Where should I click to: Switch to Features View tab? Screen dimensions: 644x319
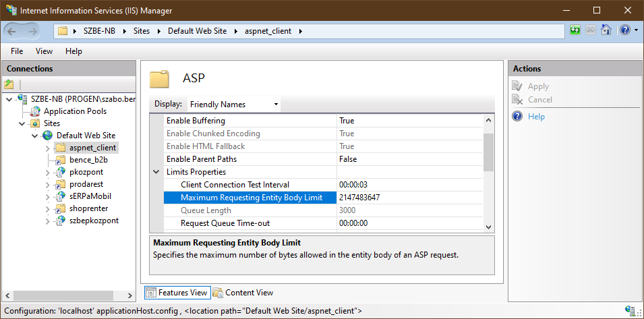coord(177,293)
